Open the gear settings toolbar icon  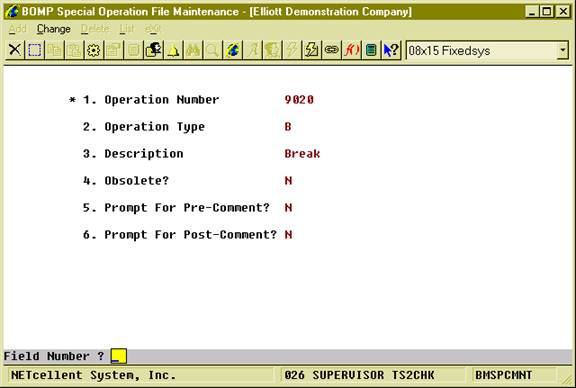pyautogui.click(x=94, y=50)
